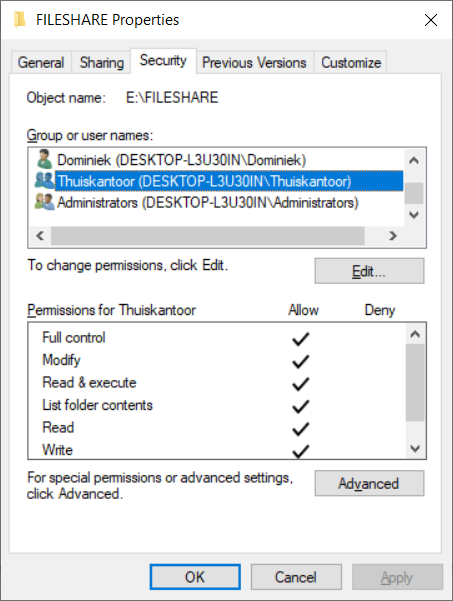Select Dominiek in the user list
This screenshot has width=453, height=601.
tap(182, 160)
